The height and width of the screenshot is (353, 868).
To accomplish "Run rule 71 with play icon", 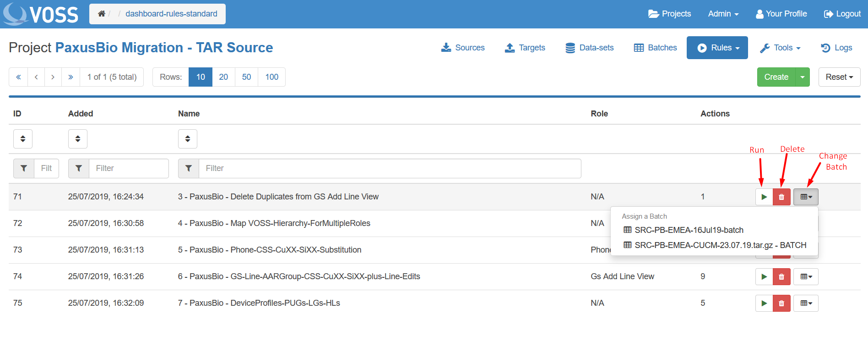I will tap(764, 197).
